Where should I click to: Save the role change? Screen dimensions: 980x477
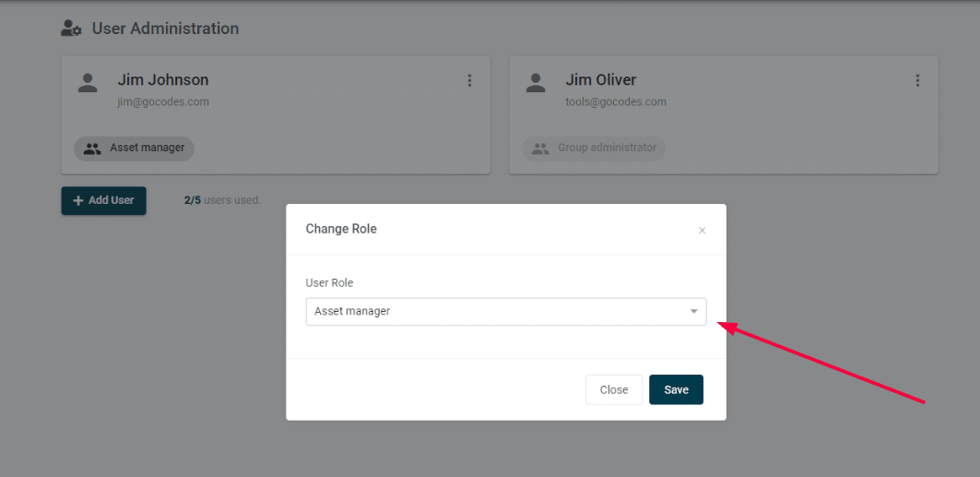(676, 389)
